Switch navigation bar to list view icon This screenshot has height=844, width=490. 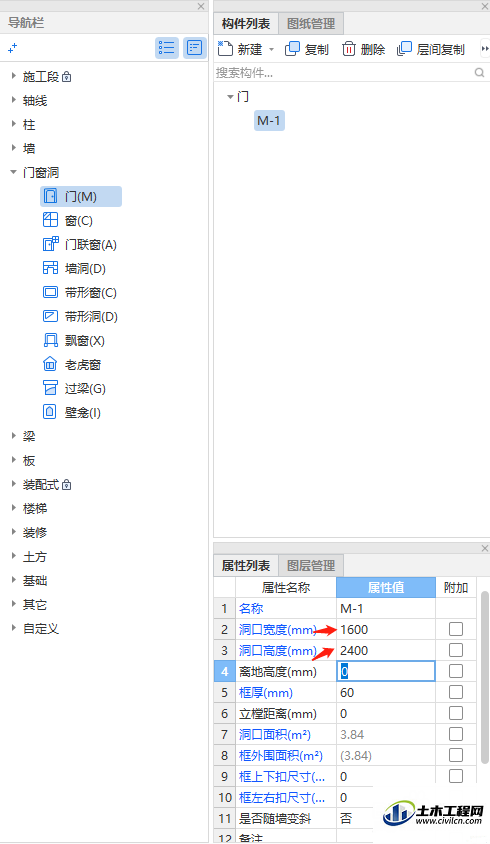pyautogui.click(x=167, y=48)
